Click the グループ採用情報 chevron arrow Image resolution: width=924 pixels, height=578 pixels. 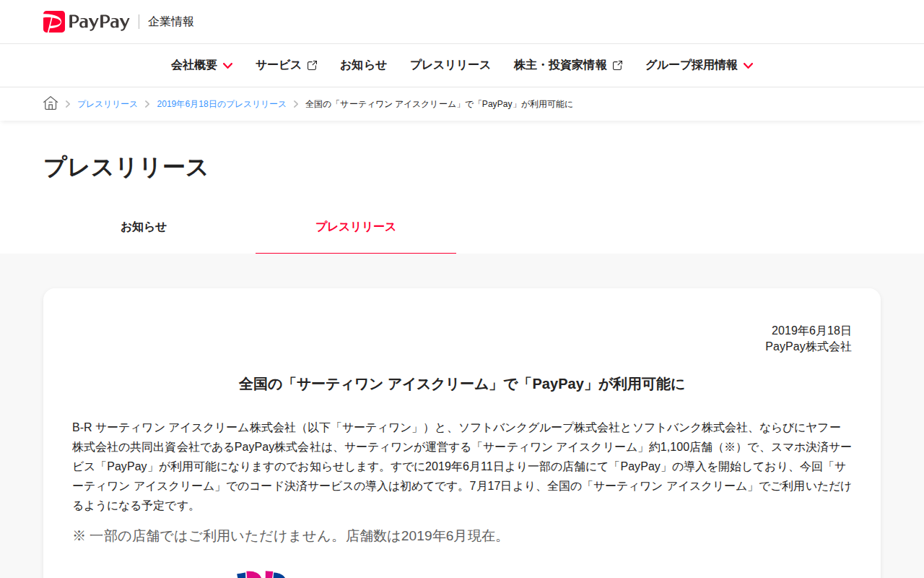coord(748,66)
